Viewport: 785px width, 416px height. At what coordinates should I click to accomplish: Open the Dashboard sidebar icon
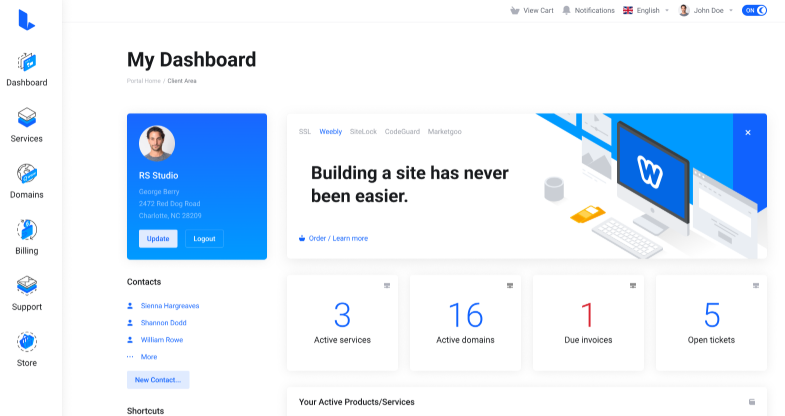coord(27,62)
